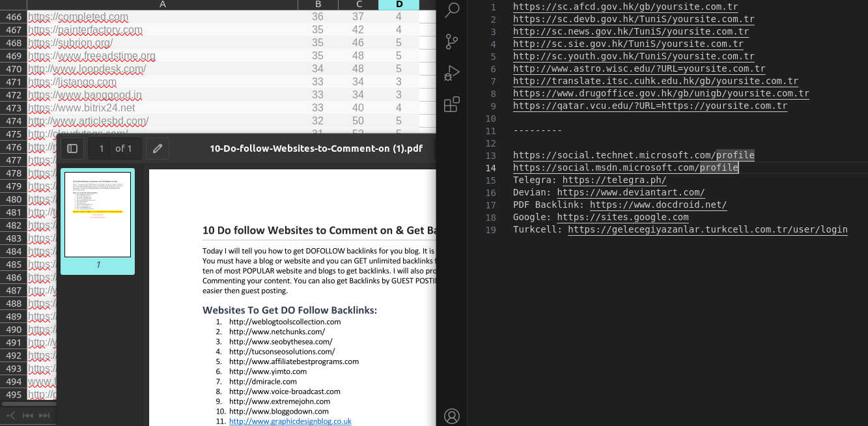Open translate.itsc.cuhk.edu.hk link on line 7

[x=656, y=81]
